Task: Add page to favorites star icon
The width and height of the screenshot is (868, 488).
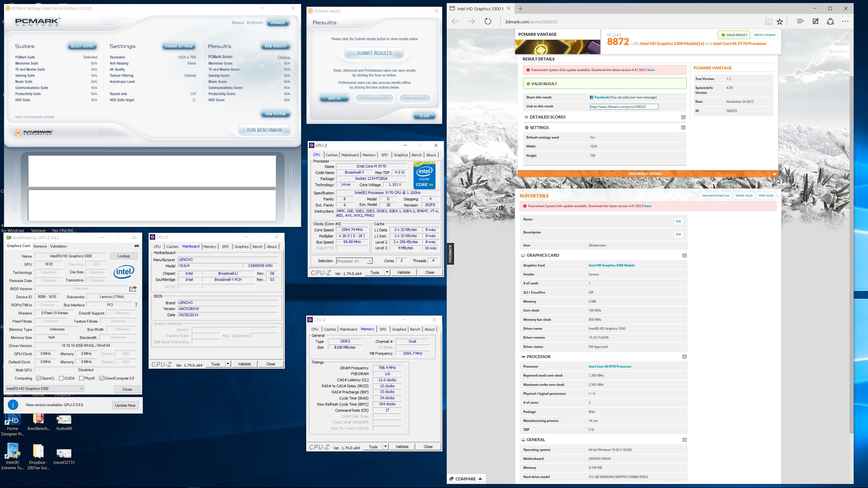Action: click(780, 22)
